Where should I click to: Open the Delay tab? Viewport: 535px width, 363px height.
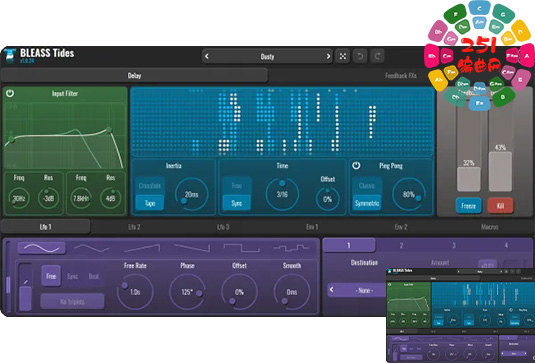coord(134,75)
